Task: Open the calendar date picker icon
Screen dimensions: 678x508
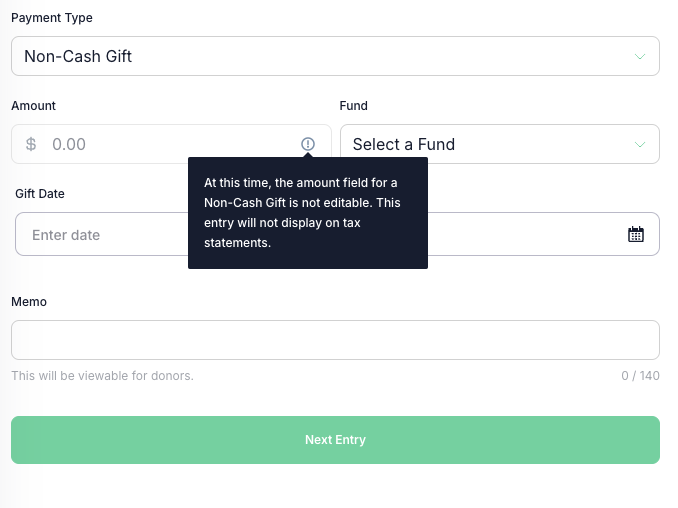Action: 636,234
